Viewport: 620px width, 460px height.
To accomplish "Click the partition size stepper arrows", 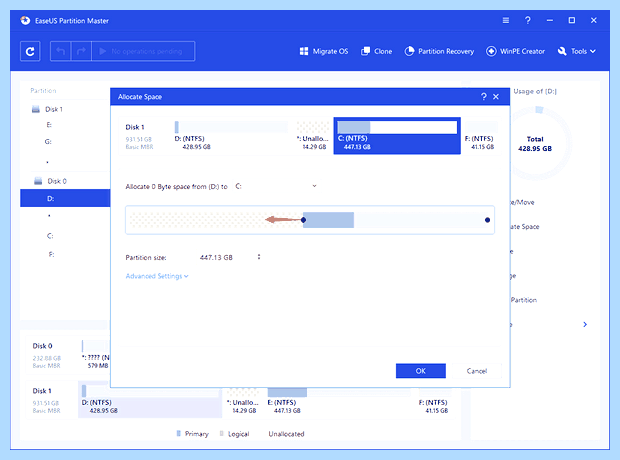I will [259, 257].
